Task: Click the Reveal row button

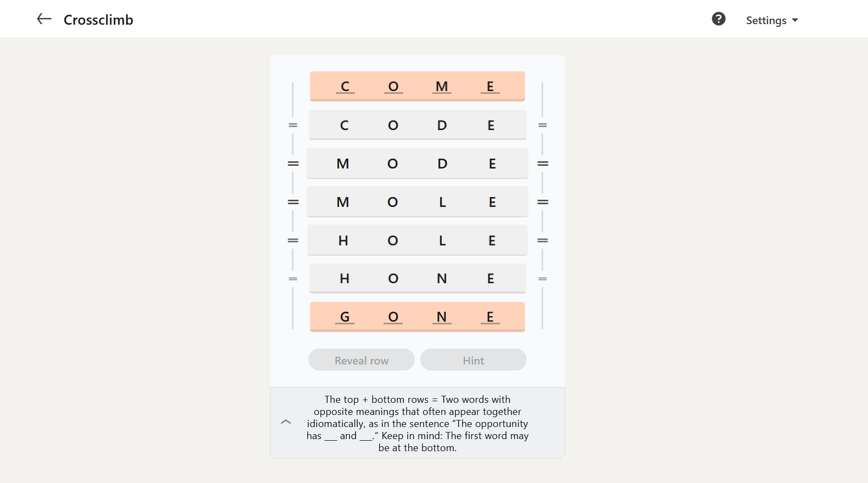Action: [x=362, y=360]
